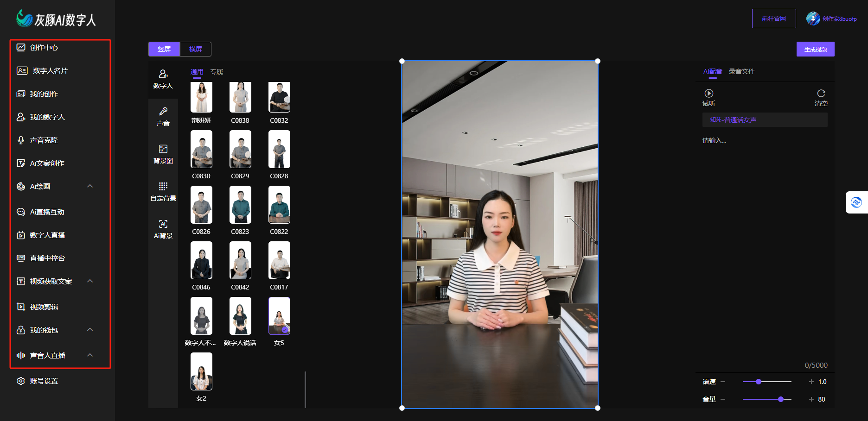Click the user avatar icon at top right

[x=813, y=19]
